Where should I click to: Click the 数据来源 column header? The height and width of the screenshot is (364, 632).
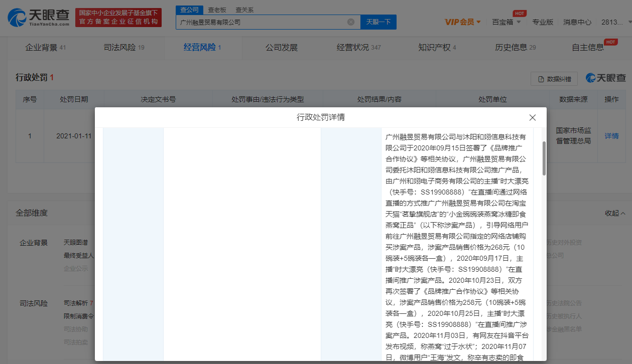(573, 99)
